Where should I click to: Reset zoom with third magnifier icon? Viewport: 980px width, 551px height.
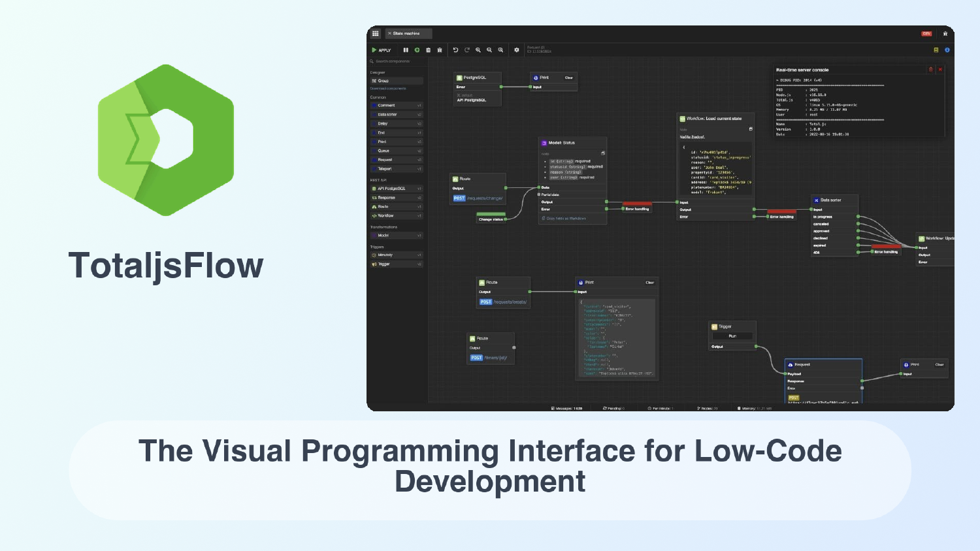coord(501,50)
